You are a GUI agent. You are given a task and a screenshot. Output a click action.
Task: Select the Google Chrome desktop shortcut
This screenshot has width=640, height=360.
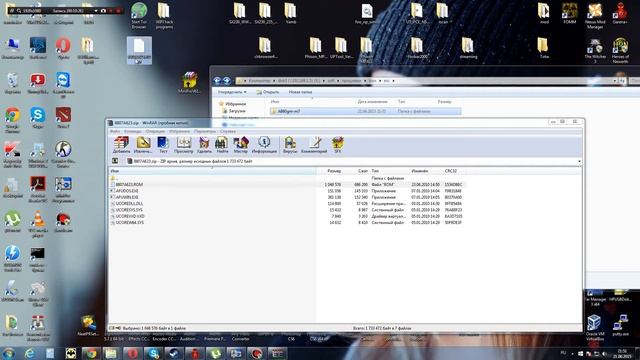point(13,120)
